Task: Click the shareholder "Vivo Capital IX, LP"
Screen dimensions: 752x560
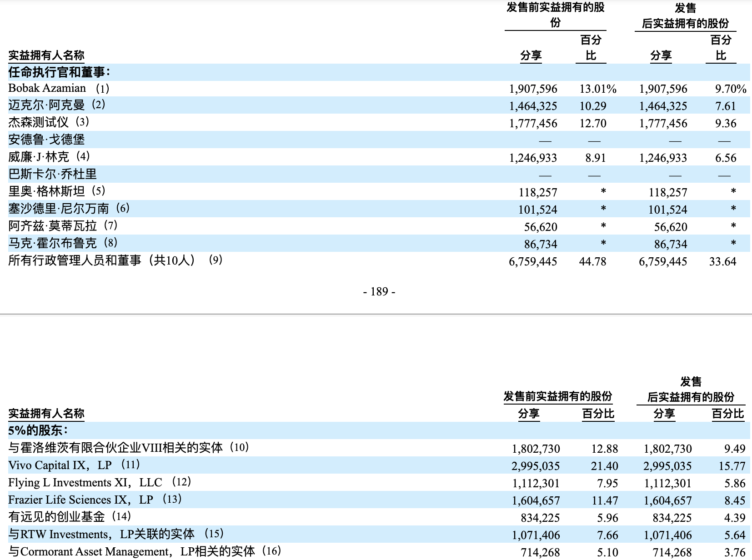Action: [60, 465]
